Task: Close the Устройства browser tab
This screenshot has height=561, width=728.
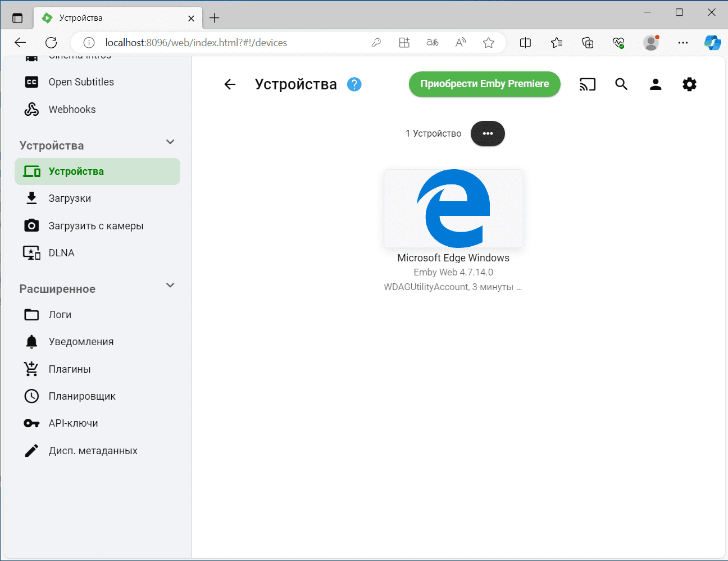Action: [191, 18]
